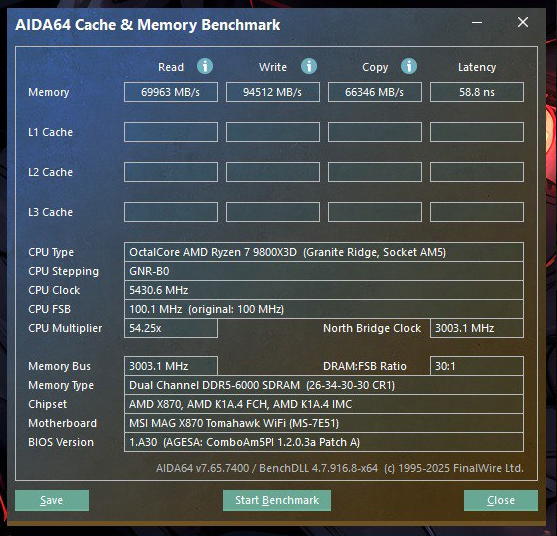
Task: Click the CPU Clock value 5430.6 MHz
Action: (324, 290)
